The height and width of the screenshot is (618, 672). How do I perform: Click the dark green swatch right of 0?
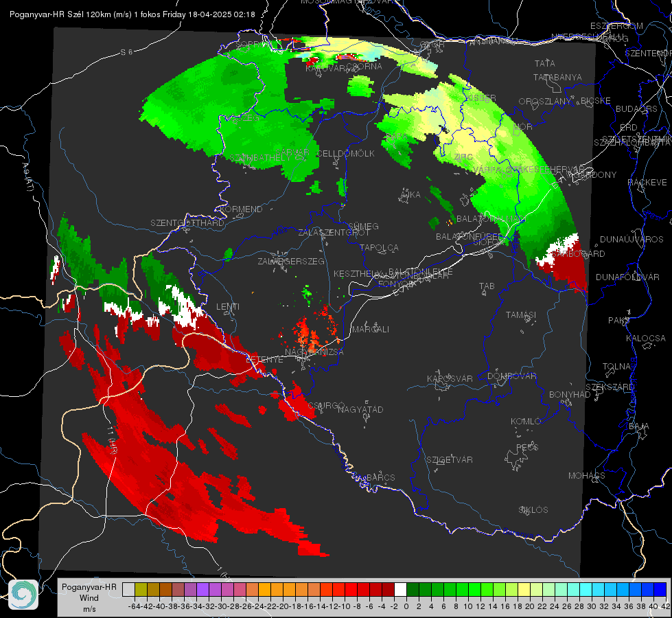pos(413,589)
